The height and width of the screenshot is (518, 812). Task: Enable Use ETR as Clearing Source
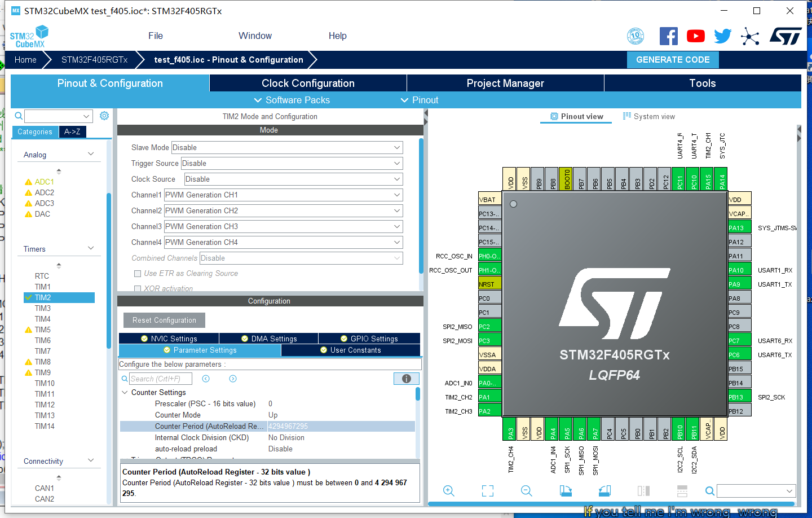(x=137, y=273)
